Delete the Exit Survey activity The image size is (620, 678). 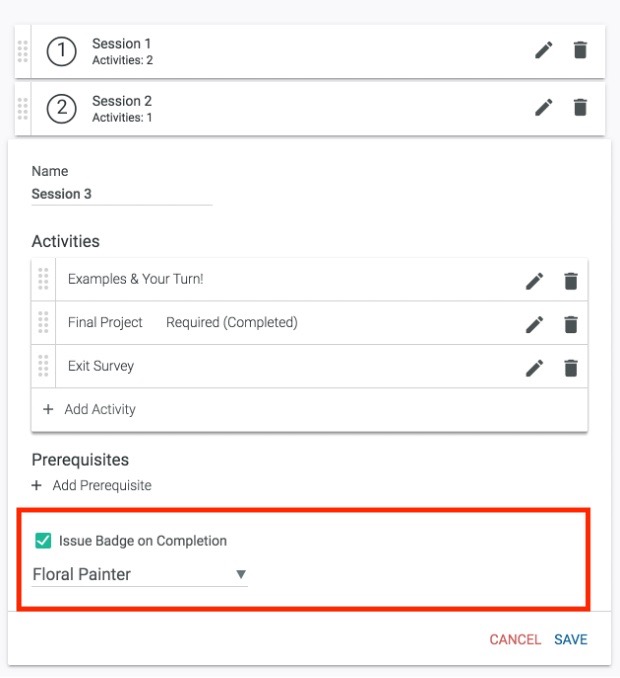[x=571, y=368]
